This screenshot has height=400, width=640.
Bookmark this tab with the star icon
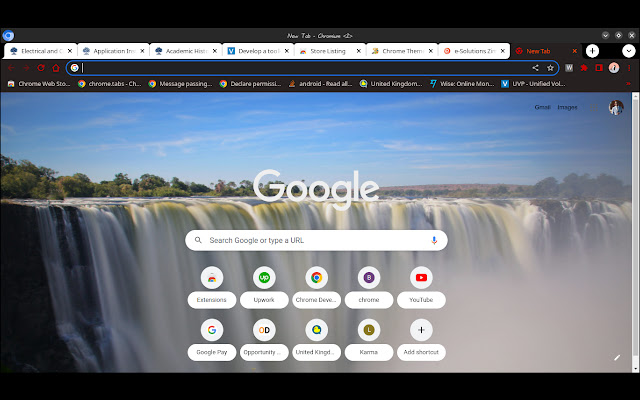tap(550, 68)
